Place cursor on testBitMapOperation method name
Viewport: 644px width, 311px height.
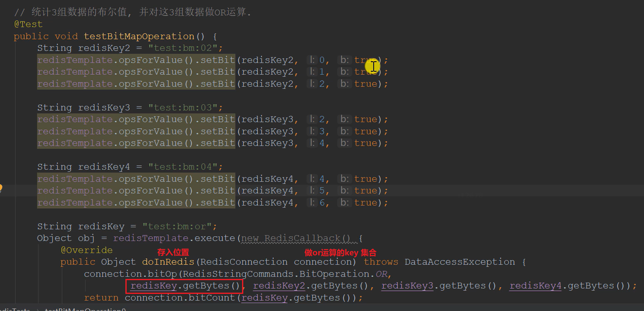pyautogui.click(x=139, y=36)
